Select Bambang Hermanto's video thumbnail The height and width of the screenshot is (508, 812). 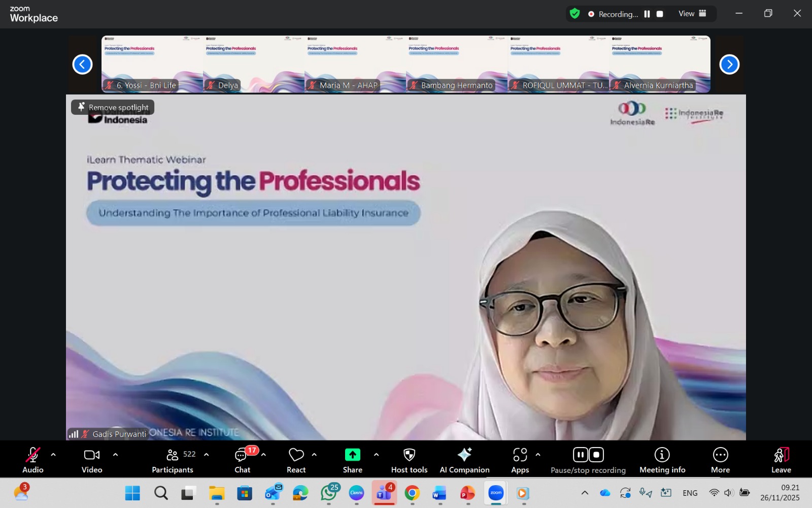tap(457, 64)
